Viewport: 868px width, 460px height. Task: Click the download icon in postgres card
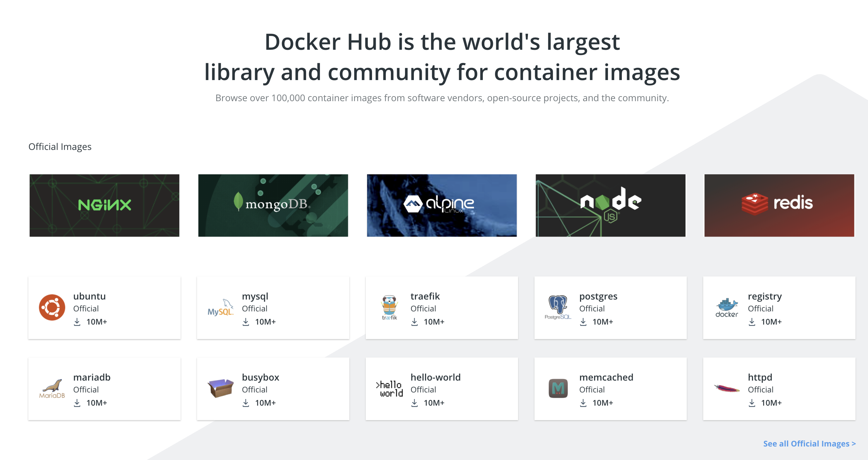583,322
